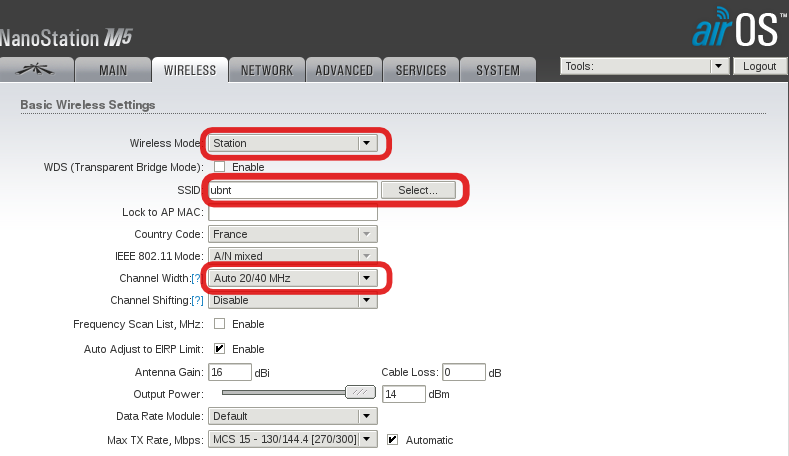Click Select button next to SSID
Screen dimensions: 789x456
point(417,190)
